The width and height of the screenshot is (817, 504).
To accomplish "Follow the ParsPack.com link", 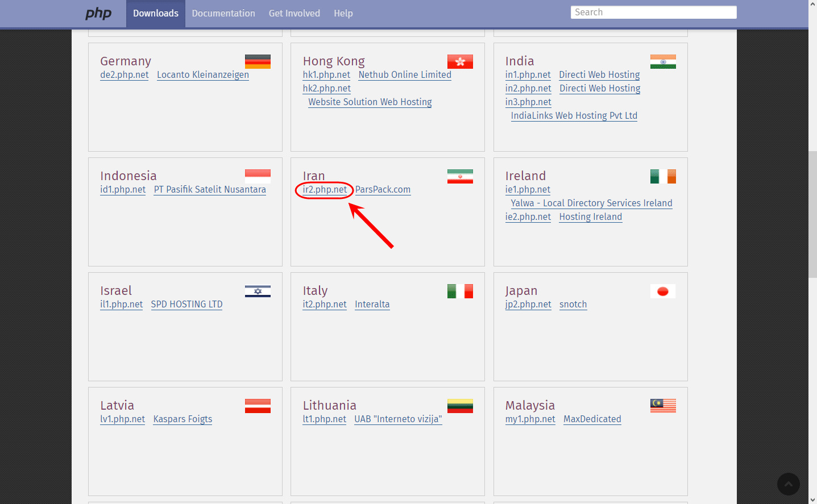I will pyautogui.click(x=383, y=190).
